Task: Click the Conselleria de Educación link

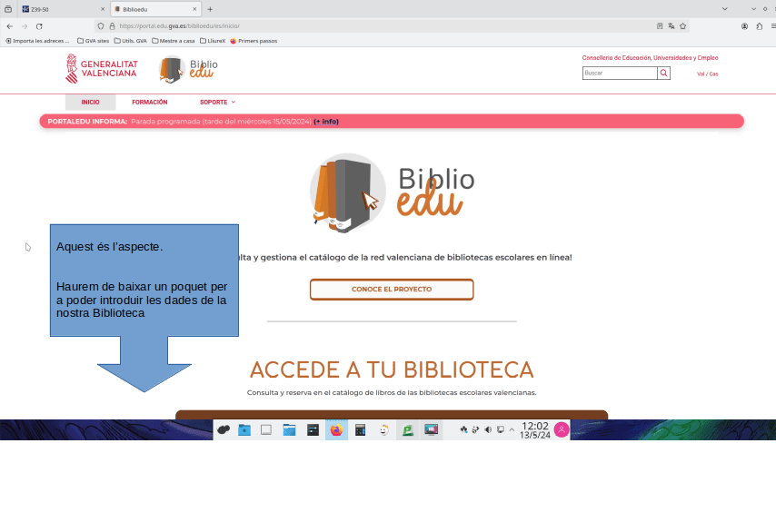Action: [x=650, y=58]
